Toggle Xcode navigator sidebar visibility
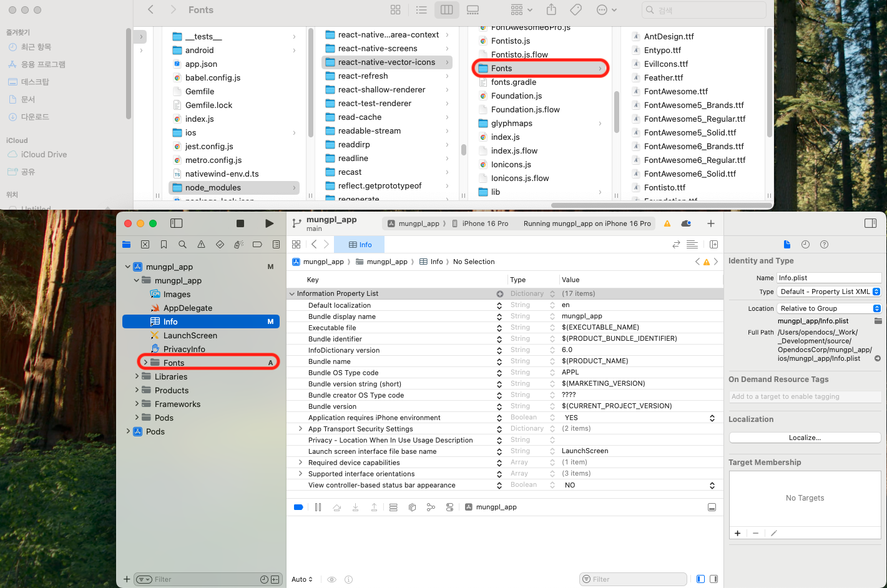The height and width of the screenshot is (588, 887). [x=177, y=223]
